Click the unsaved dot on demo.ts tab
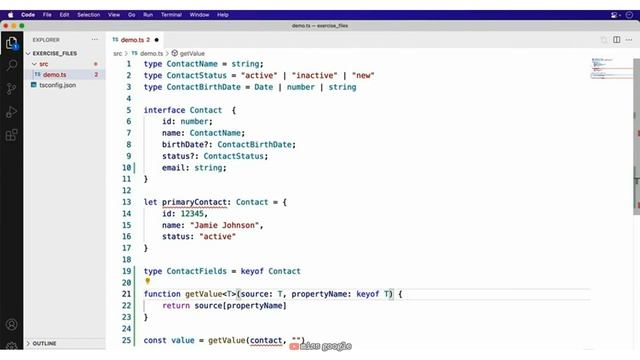 click(156, 40)
